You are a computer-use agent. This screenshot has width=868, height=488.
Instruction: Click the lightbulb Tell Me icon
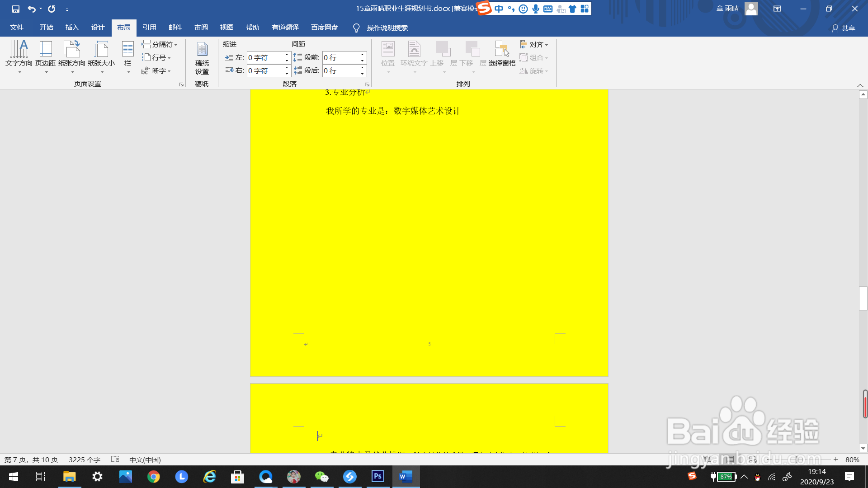tap(356, 28)
